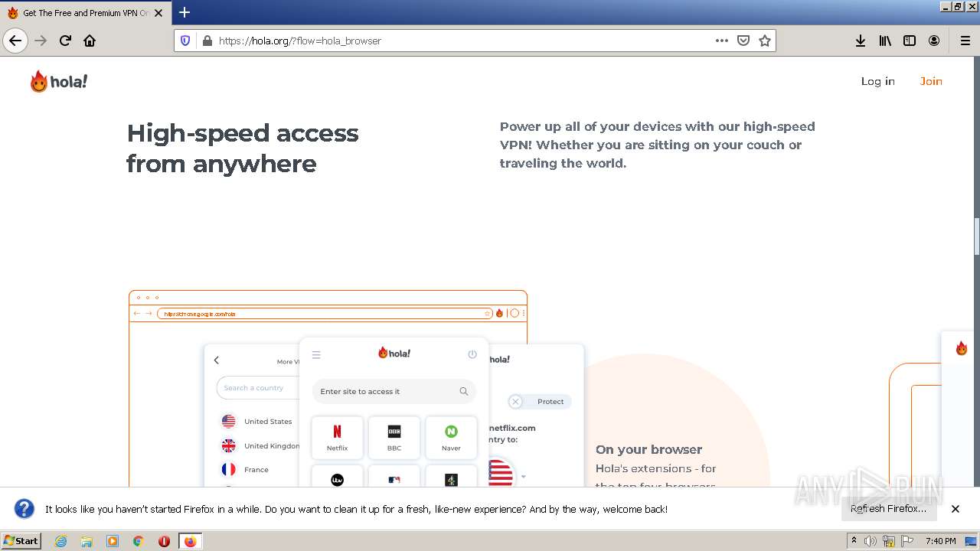980x551 pixels.
Task: Click the floating Hola icon at right edge
Action: click(x=962, y=348)
